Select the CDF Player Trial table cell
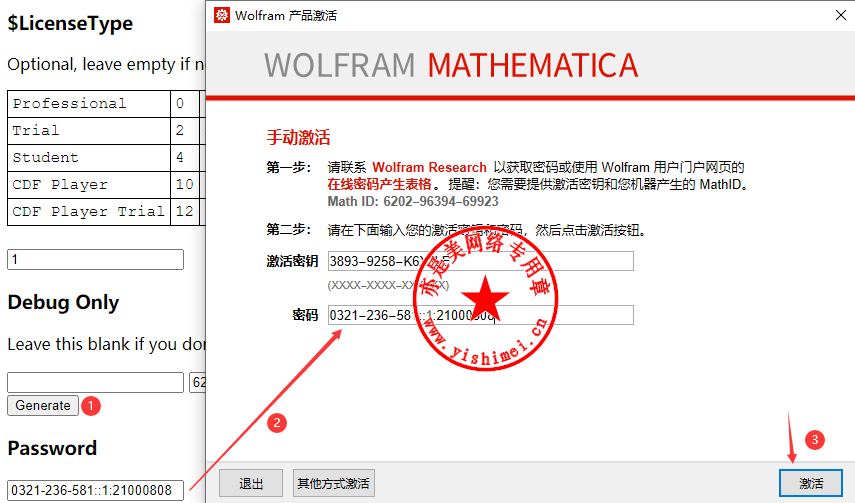 [x=89, y=212]
